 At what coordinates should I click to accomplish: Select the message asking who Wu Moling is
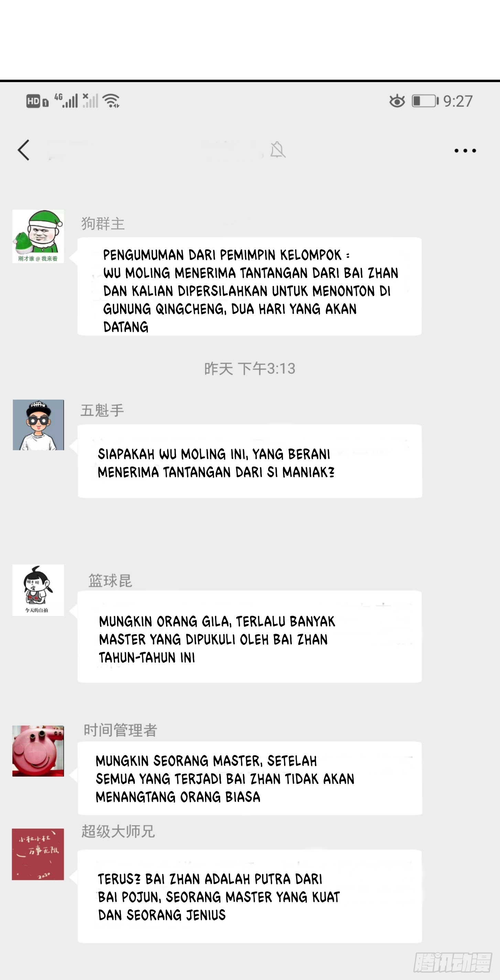(x=250, y=461)
